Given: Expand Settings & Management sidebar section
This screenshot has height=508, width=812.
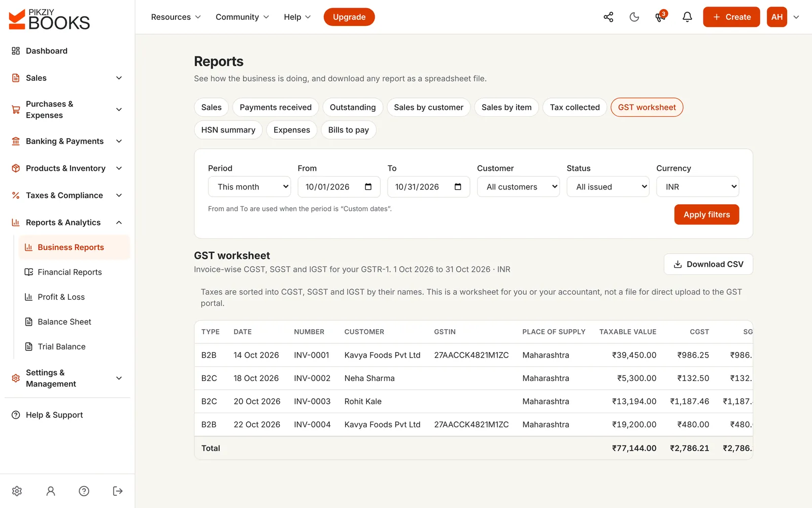Looking at the screenshot, I should pos(67,378).
